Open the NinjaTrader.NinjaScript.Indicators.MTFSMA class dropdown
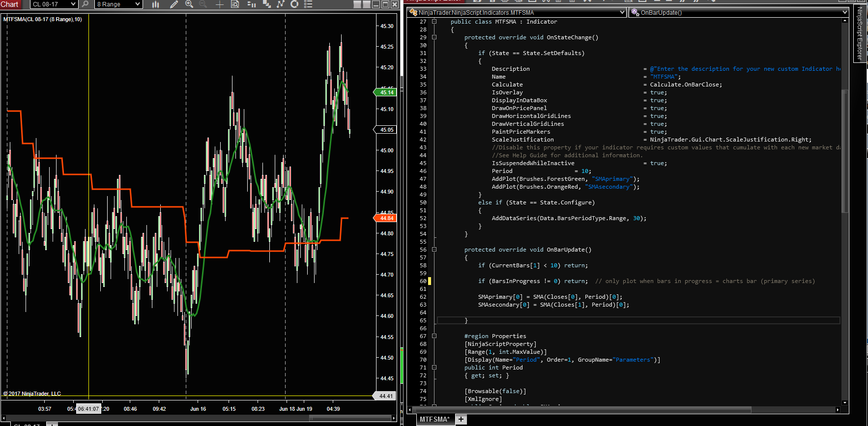The height and width of the screenshot is (426, 868). coord(517,12)
